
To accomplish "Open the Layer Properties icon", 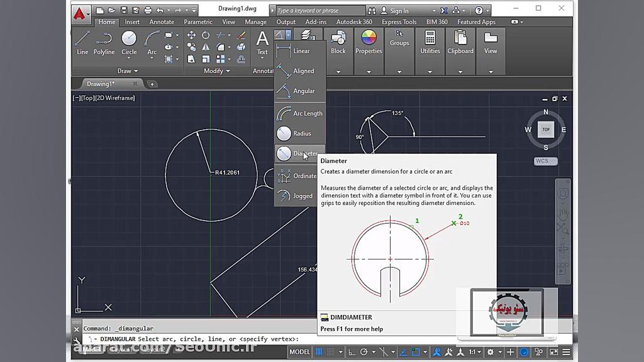I will click(307, 35).
